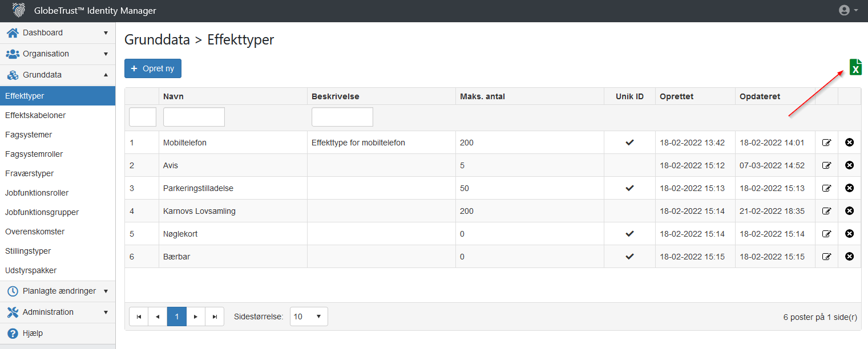Delete the Avis row
The height and width of the screenshot is (349, 868).
[x=849, y=165]
